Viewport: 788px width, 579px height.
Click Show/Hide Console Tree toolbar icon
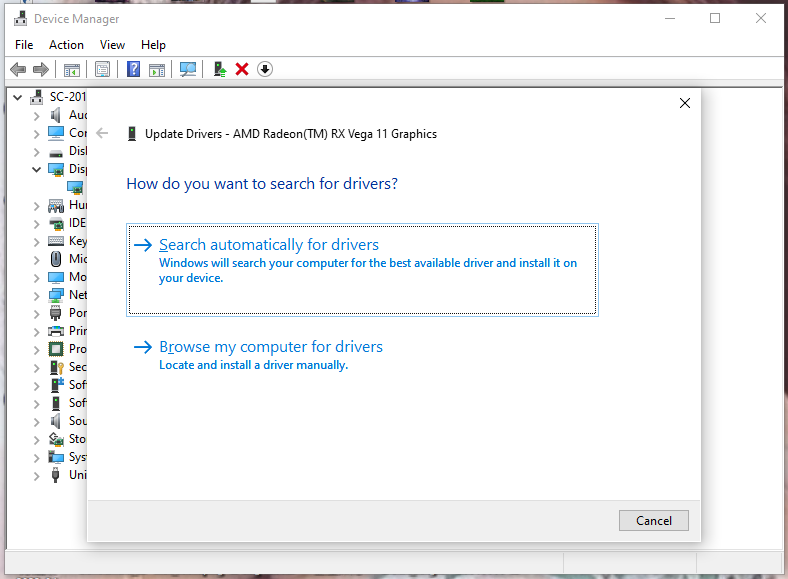(72, 70)
